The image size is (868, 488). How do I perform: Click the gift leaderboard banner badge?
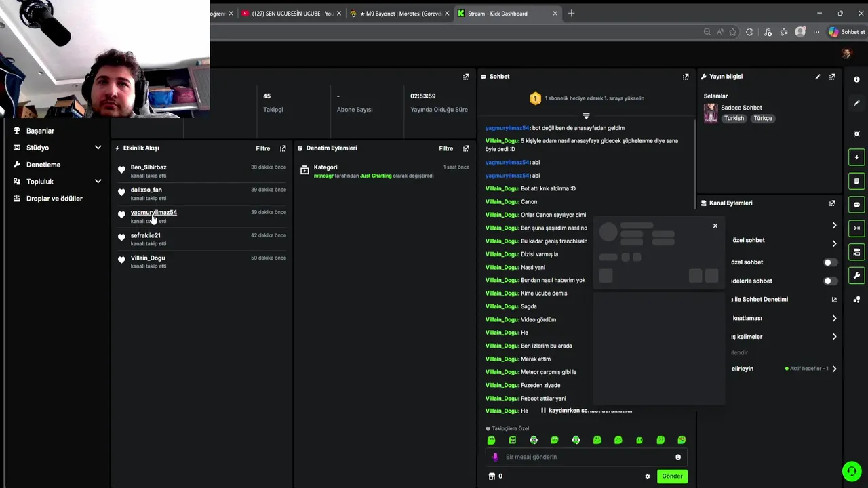click(535, 98)
